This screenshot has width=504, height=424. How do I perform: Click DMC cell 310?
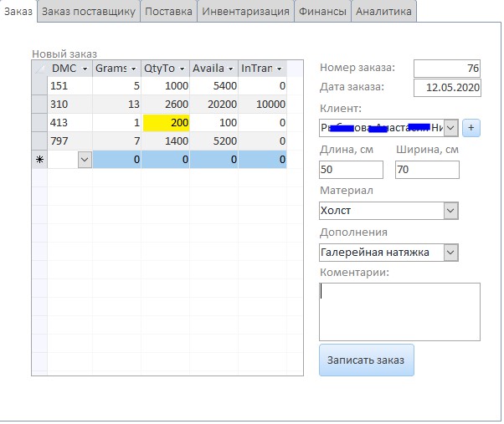coord(69,104)
